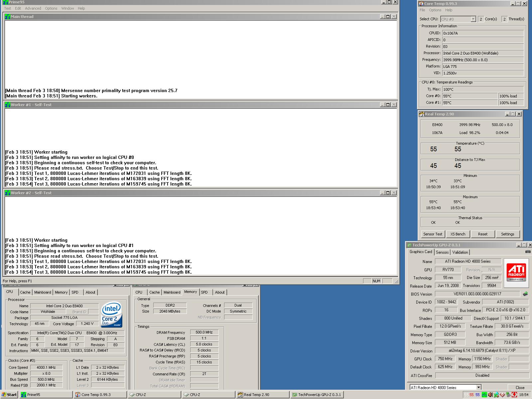Click the Core Temp title bar icon
532x399 pixels.
tap(421, 4)
